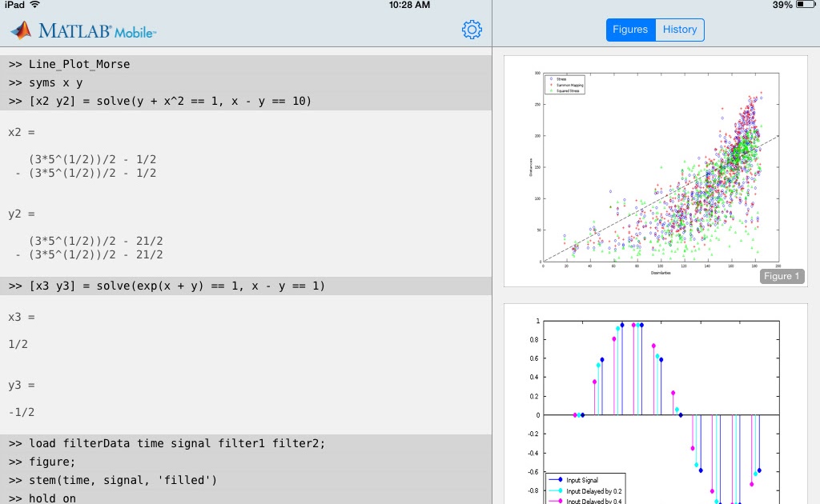Select first x2 solution (3*5^(1/2))/2 - 1/2
Viewport: 820px width, 504px height.
(x=93, y=159)
